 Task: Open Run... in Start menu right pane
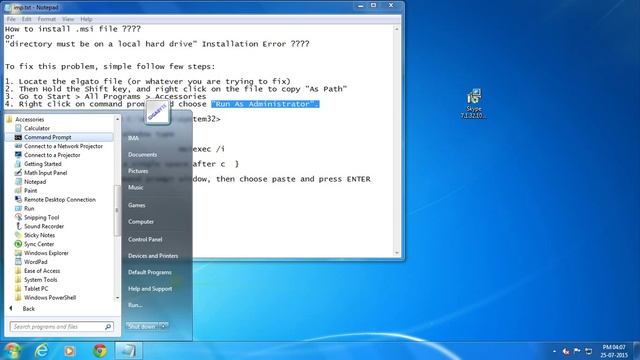(135, 305)
